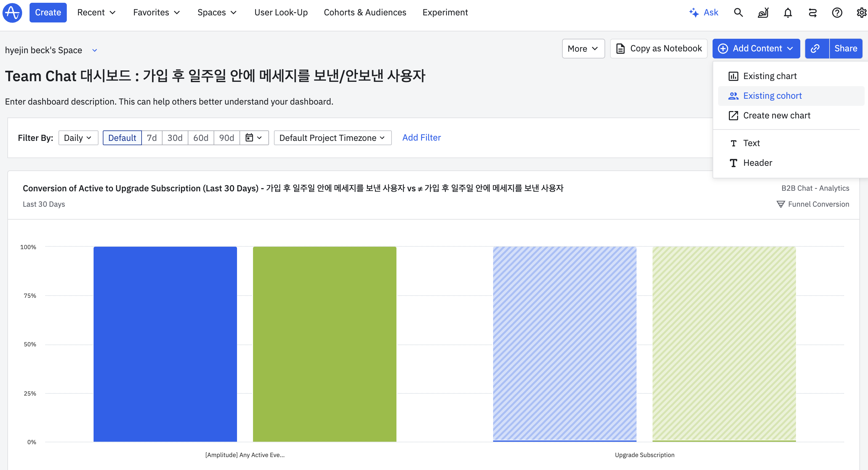
Task: Click the help question mark icon
Action: point(837,13)
